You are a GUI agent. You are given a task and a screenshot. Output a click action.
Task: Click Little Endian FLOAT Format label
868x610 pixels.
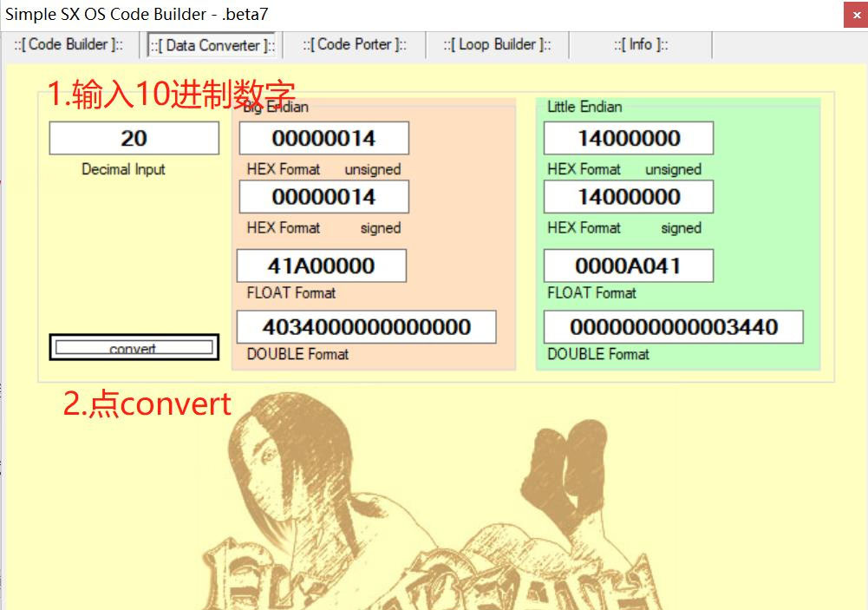point(591,293)
